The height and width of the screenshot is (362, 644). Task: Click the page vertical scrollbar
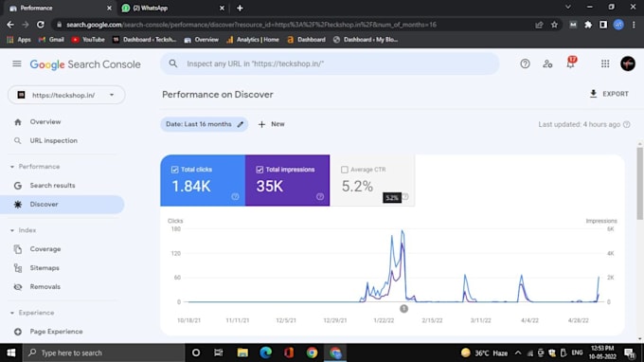[640, 184]
